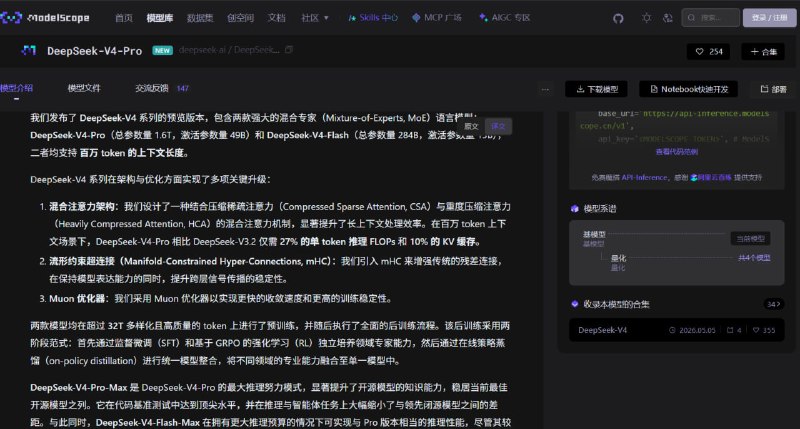The width and height of the screenshot is (800, 429).
Task: Click the model icon beside DeepSeek-V4-Pro
Action: [x=29, y=51]
